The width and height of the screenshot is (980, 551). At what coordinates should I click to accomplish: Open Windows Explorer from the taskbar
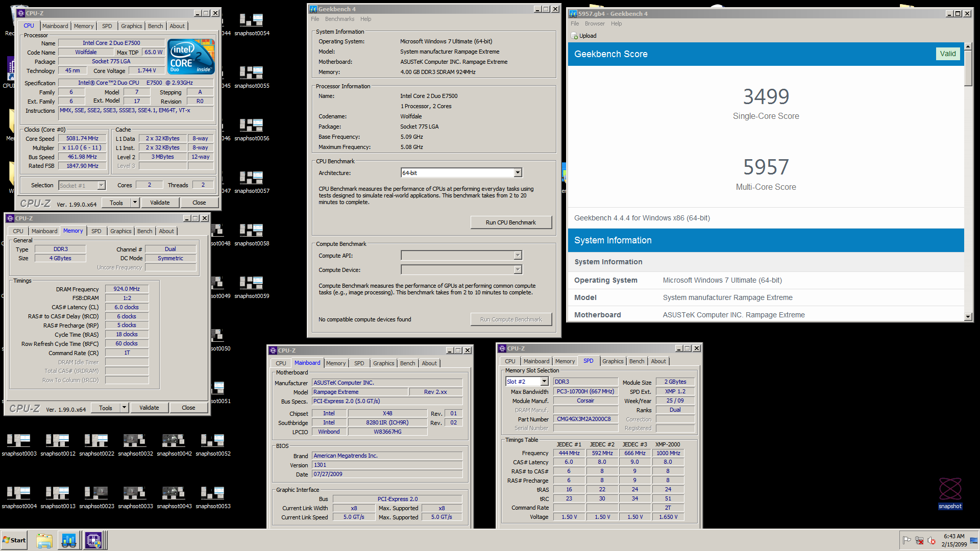point(44,540)
